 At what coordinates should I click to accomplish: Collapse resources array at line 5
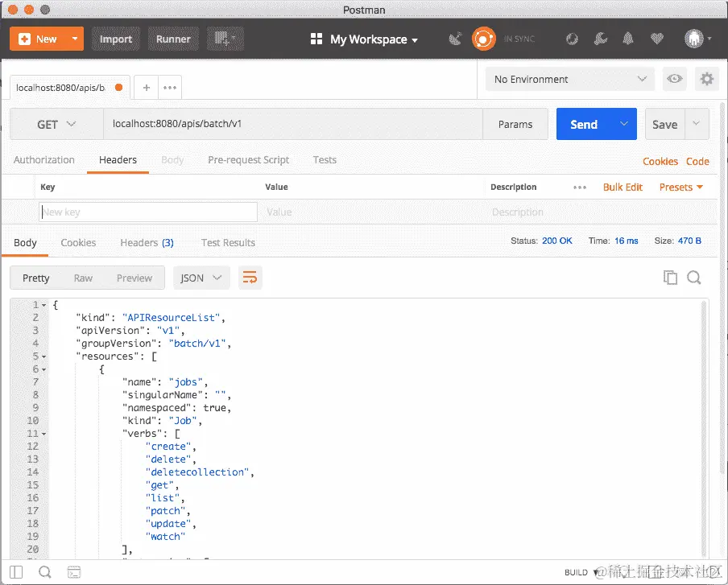[x=44, y=356]
